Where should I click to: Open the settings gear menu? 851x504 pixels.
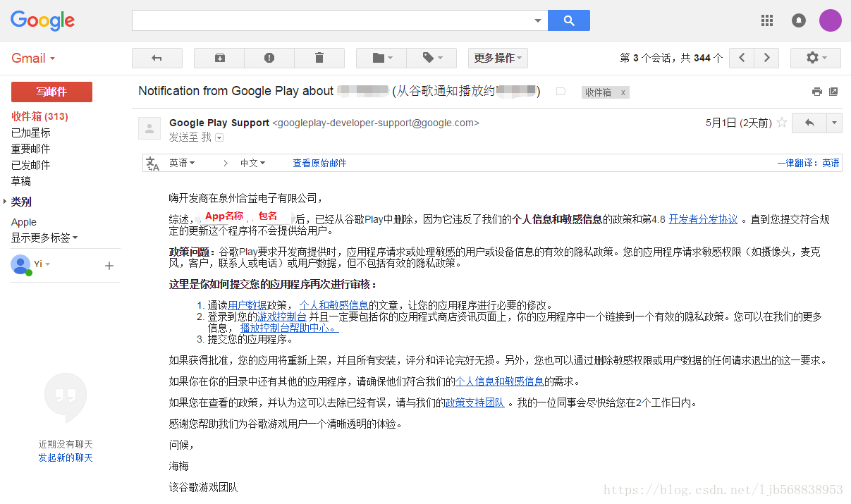(816, 58)
